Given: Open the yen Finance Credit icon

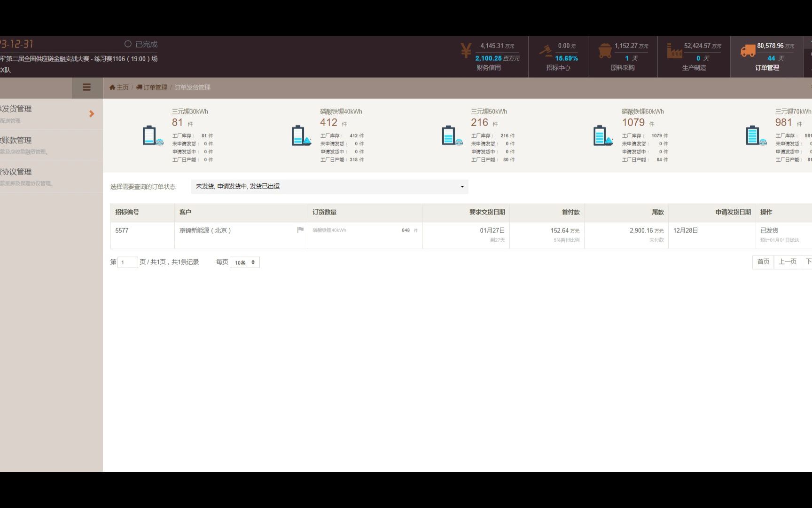Looking at the screenshot, I should pos(466,50).
